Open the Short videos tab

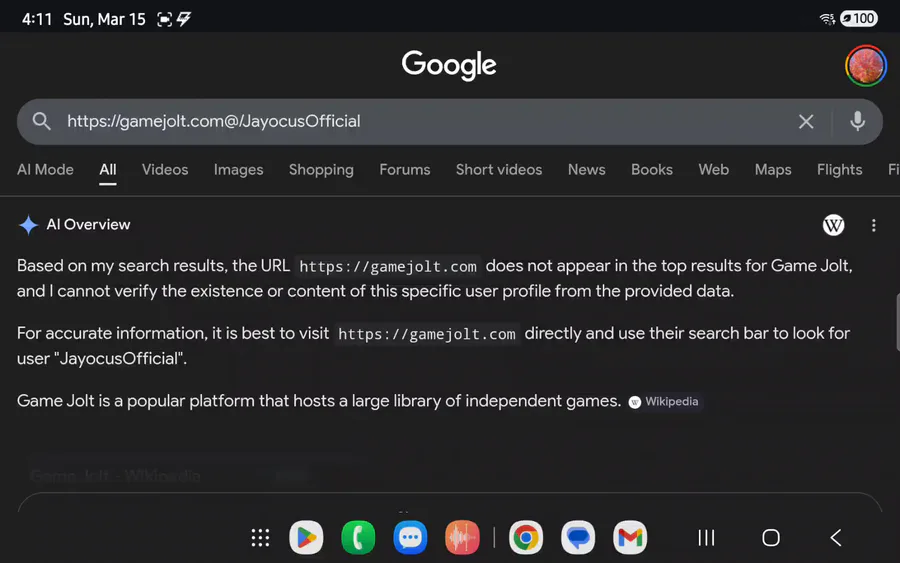pos(499,169)
